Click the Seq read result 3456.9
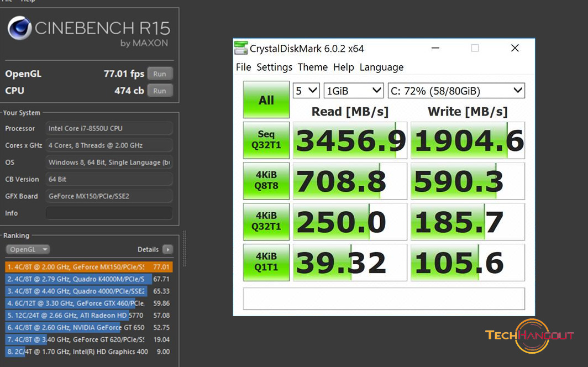The height and width of the screenshot is (367, 588). coord(350,140)
